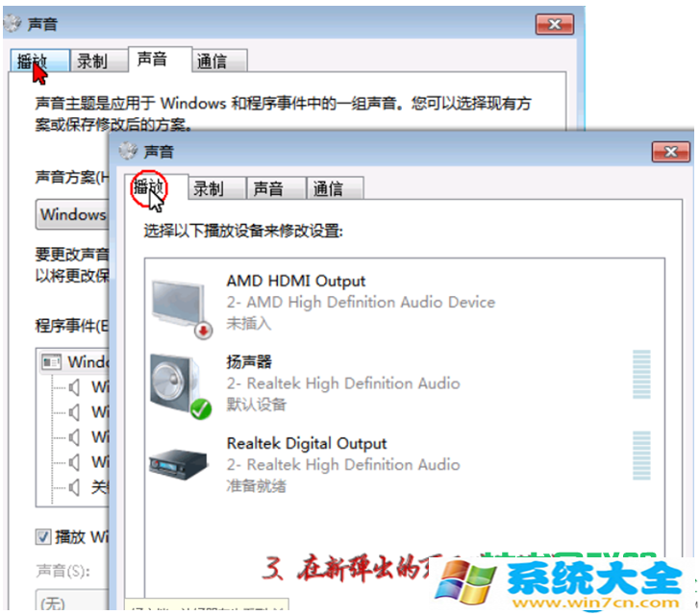Select the AMD HDMI Output monitor icon
Viewport: 700px width, 615px height.
point(181,308)
